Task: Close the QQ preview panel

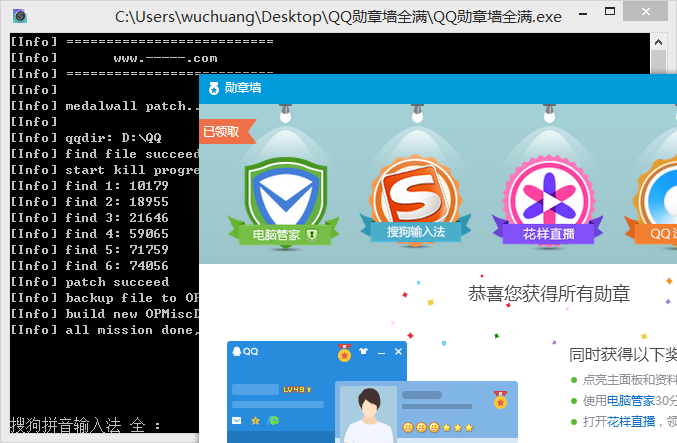Action: [398, 352]
